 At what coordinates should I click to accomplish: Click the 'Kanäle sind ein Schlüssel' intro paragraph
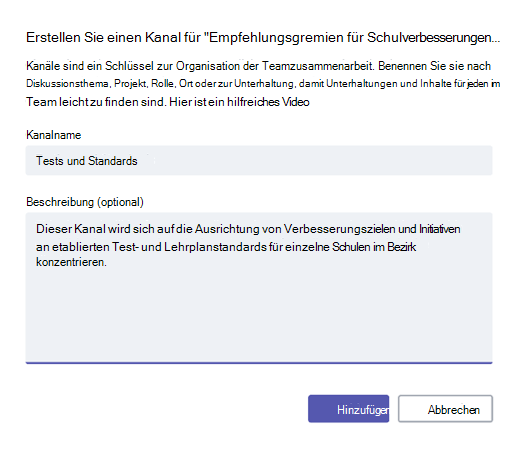click(263, 84)
